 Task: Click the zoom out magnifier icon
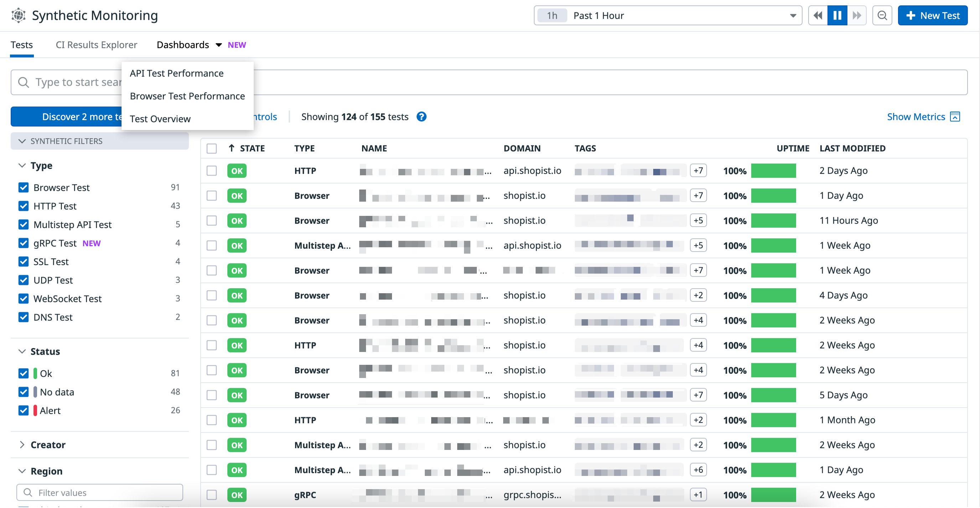(x=882, y=16)
